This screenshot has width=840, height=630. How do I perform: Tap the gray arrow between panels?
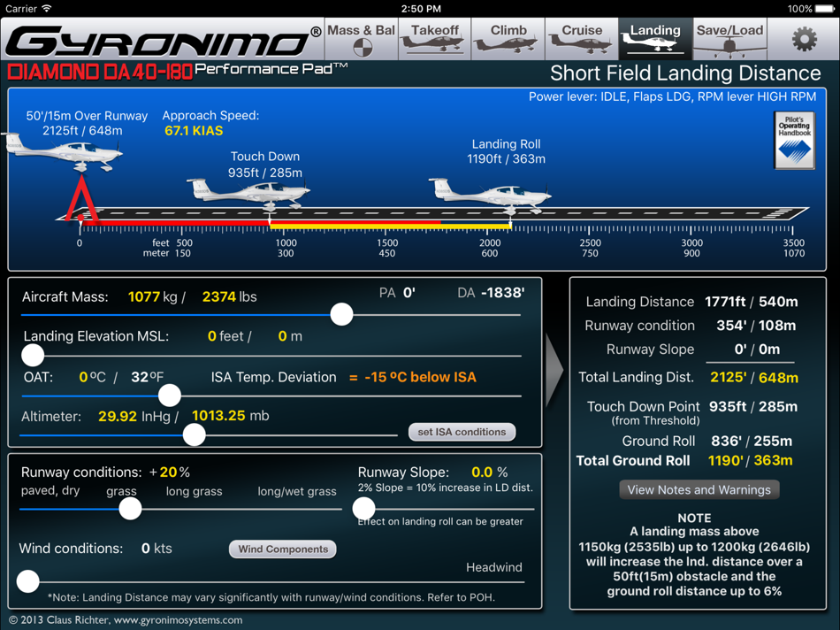coord(554,370)
